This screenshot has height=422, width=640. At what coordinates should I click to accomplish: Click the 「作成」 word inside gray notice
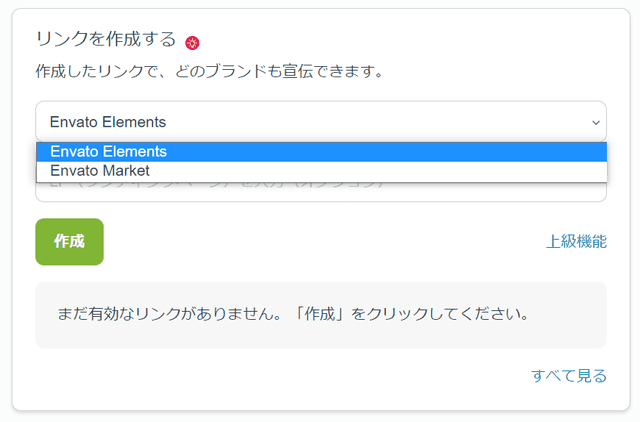(x=320, y=314)
